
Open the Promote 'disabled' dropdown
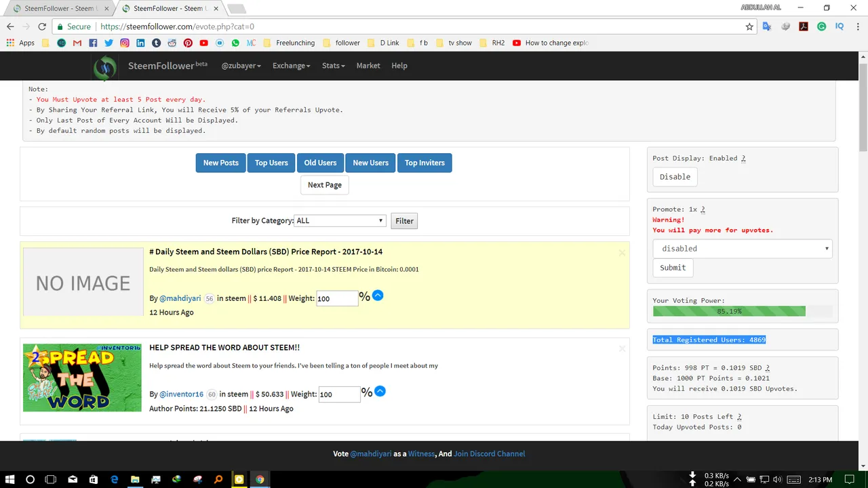(743, 249)
